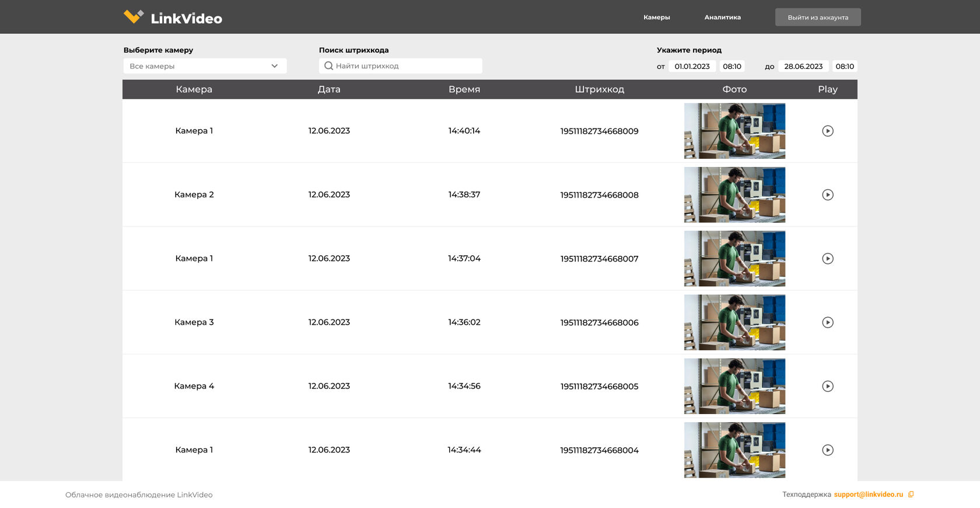The height and width of the screenshot is (508, 980).
Task: Click the Укажите период label
Action: click(689, 50)
